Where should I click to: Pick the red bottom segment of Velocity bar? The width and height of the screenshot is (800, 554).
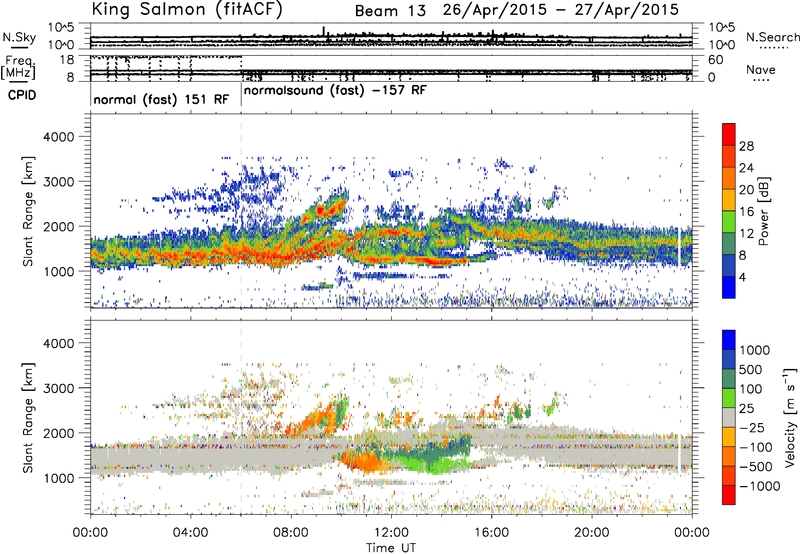pos(729,495)
